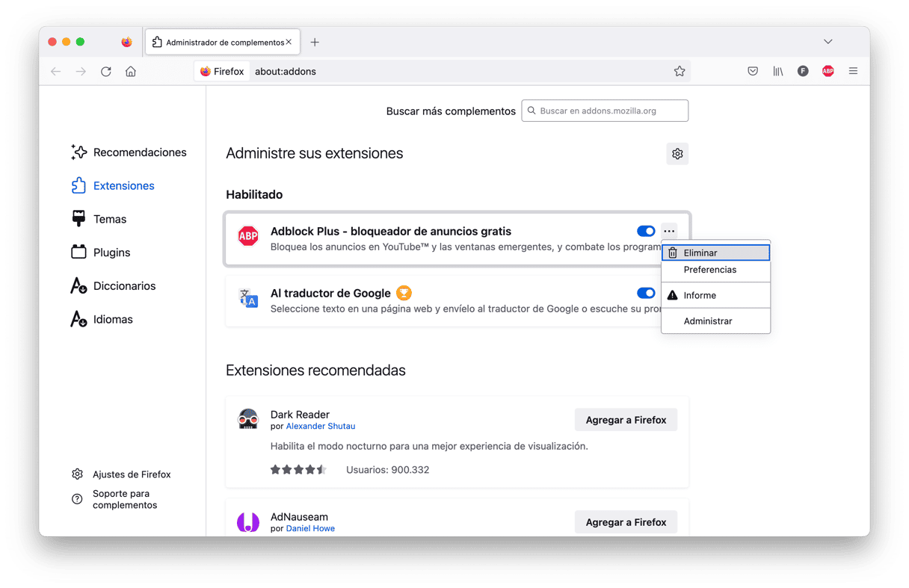Reload the current page
Image resolution: width=909 pixels, height=588 pixels.
tap(106, 72)
